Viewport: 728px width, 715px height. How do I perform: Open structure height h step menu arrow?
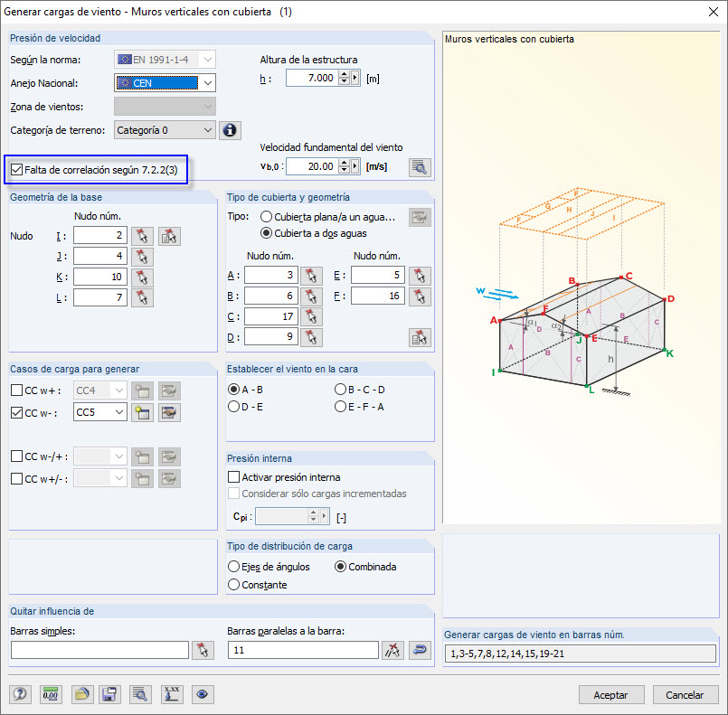pos(355,78)
